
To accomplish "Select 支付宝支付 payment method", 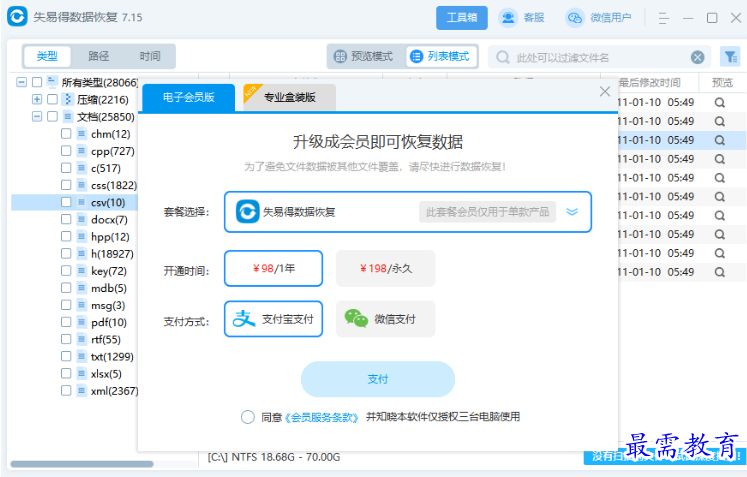I will 273,319.
